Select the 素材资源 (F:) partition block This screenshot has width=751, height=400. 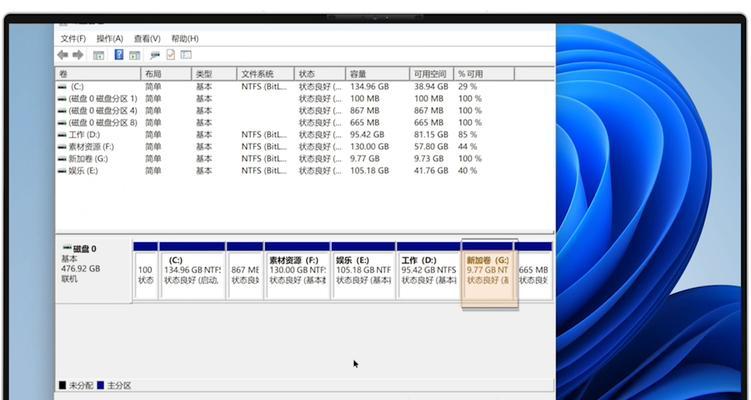click(297, 271)
